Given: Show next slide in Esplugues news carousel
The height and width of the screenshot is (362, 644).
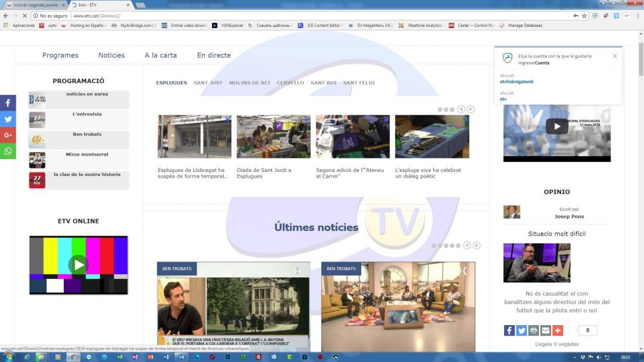Looking at the screenshot, I should coord(471,109).
